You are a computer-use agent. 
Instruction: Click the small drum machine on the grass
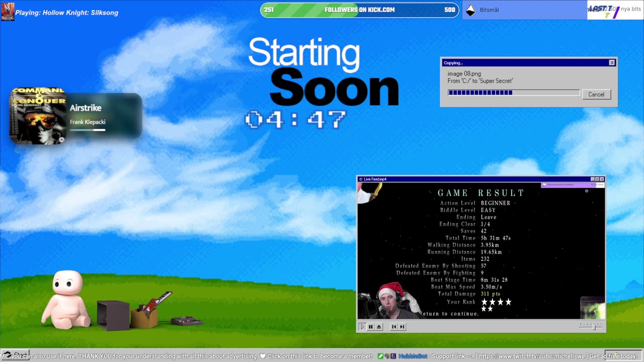[x=187, y=321]
